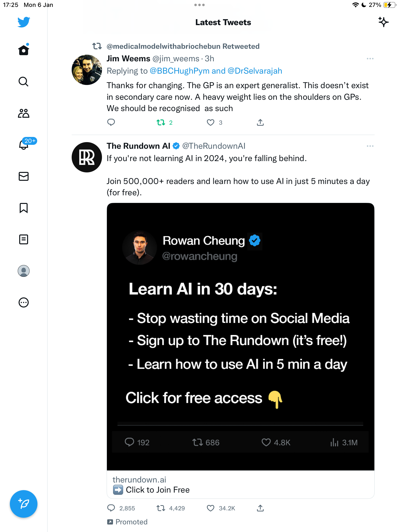The height and width of the screenshot is (532, 399).
Task: Open the Lists icon in sidebar
Action: coord(24,239)
